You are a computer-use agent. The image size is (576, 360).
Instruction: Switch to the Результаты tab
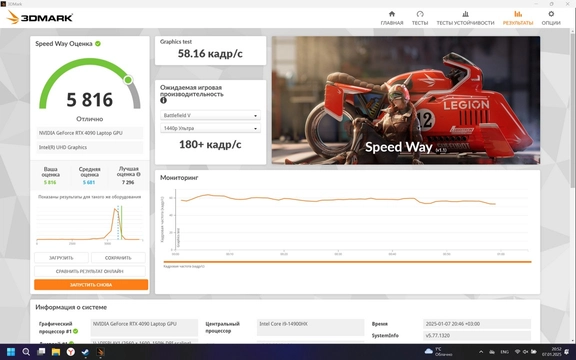coord(518,18)
